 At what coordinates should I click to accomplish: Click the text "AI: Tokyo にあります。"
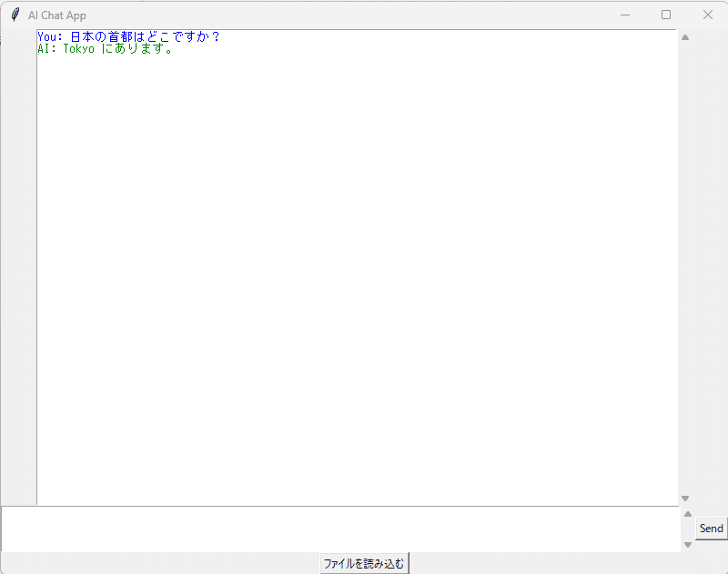(106, 49)
